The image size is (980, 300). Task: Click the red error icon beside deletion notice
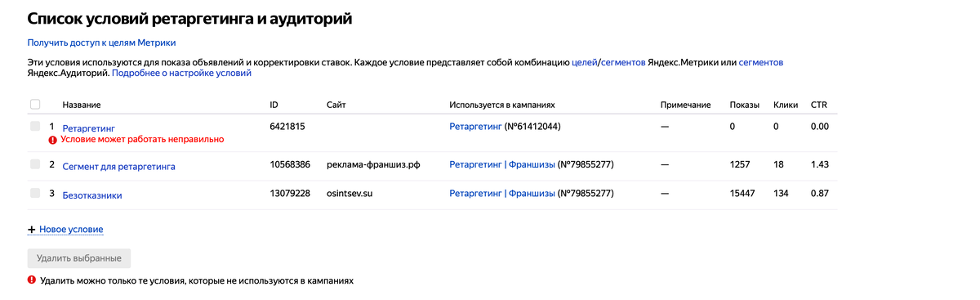[32, 280]
